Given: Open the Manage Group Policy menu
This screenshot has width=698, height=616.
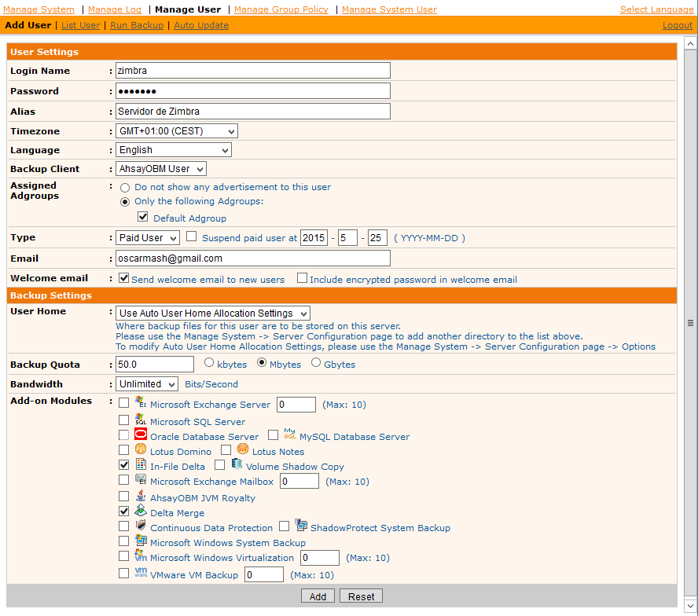Looking at the screenshot, I should (281, 9).
